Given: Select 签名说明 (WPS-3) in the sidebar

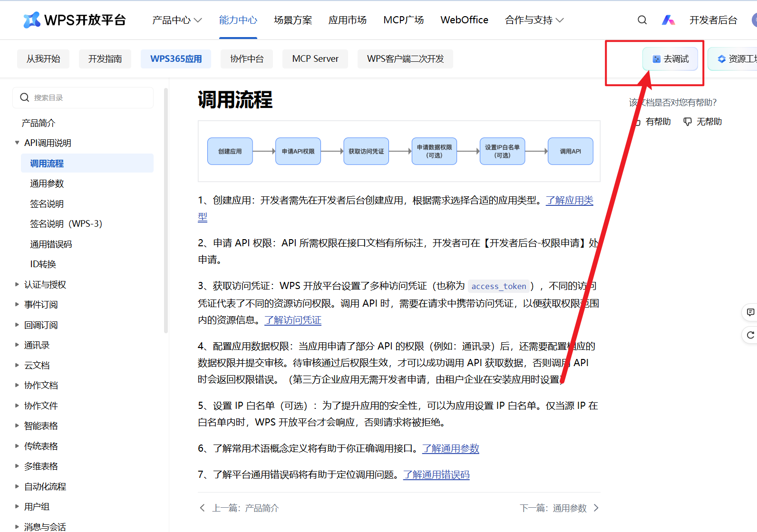Looking at the screenshot, I should [x=66, y=224].
